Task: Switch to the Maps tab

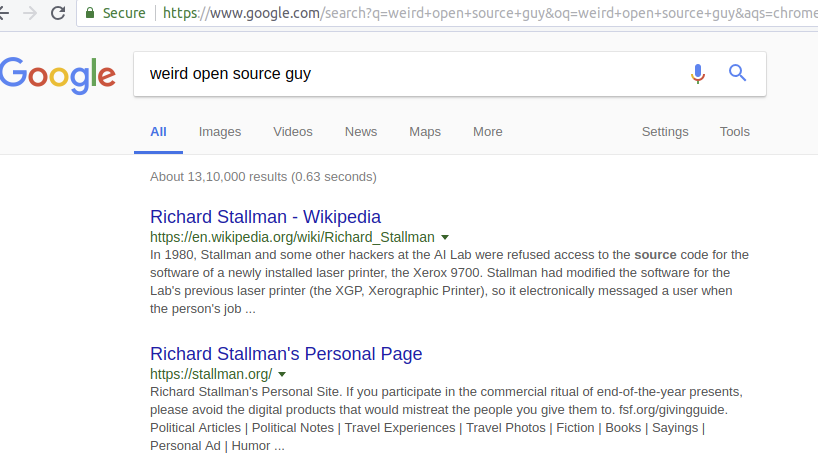Action: (425, 132)
